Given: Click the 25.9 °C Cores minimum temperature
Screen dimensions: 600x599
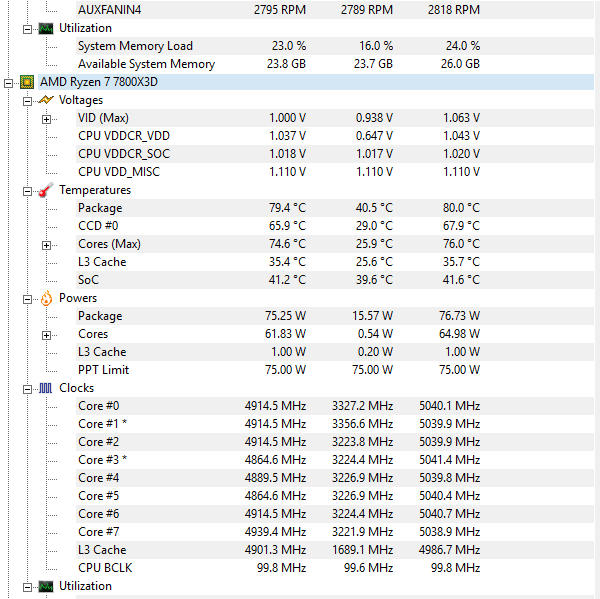Looking at the screenshot, I should 374,244.
